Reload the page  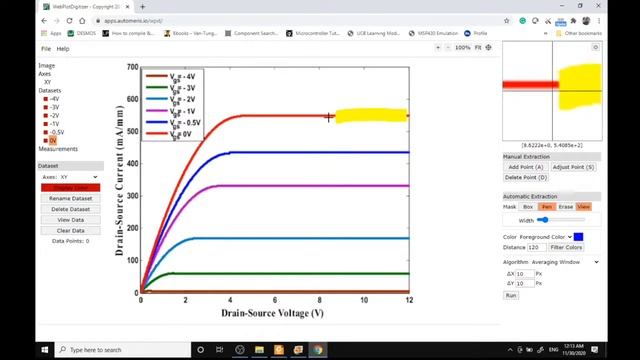click(69, 21)
